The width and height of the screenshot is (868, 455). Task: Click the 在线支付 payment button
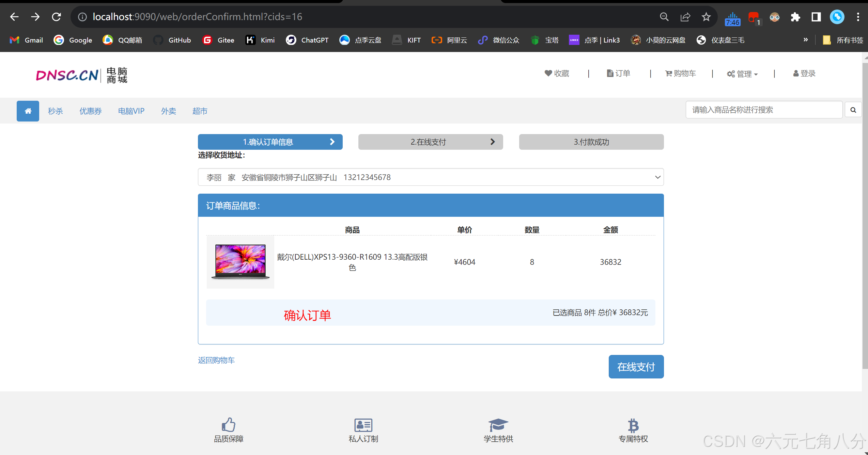click(636, 367)
